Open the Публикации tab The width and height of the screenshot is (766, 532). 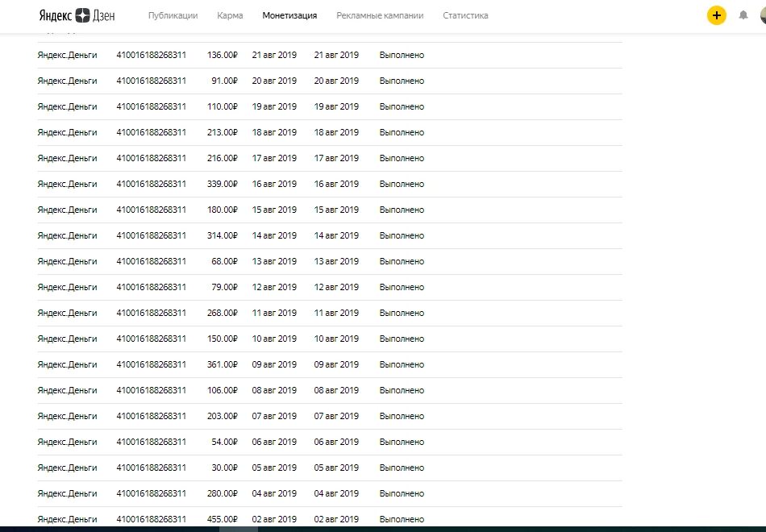(x=173, y=15)
